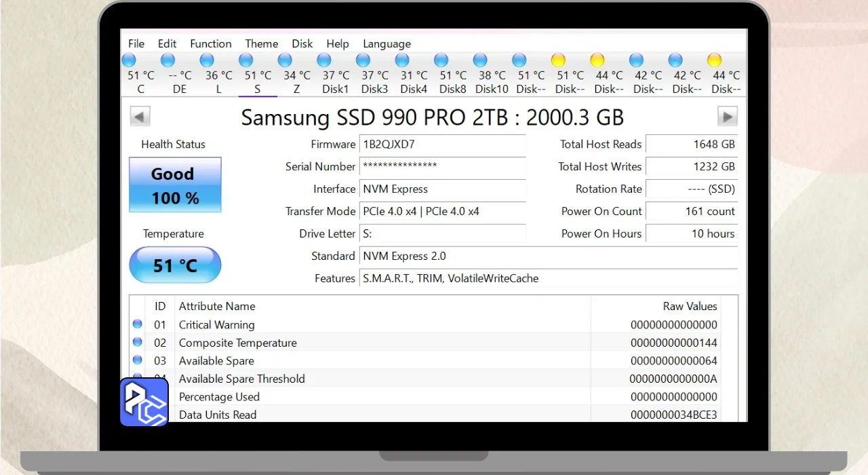Click the Good 100 % health status button

(175, 185)
